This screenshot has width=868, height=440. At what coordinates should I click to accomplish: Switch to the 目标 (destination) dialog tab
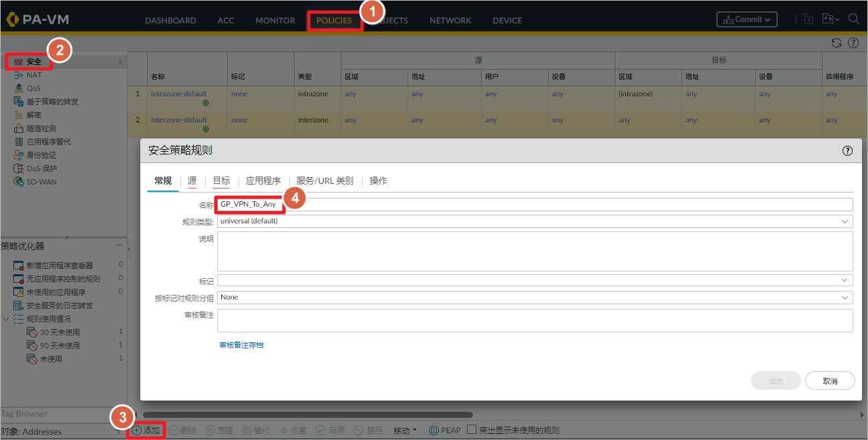point(221,181)
